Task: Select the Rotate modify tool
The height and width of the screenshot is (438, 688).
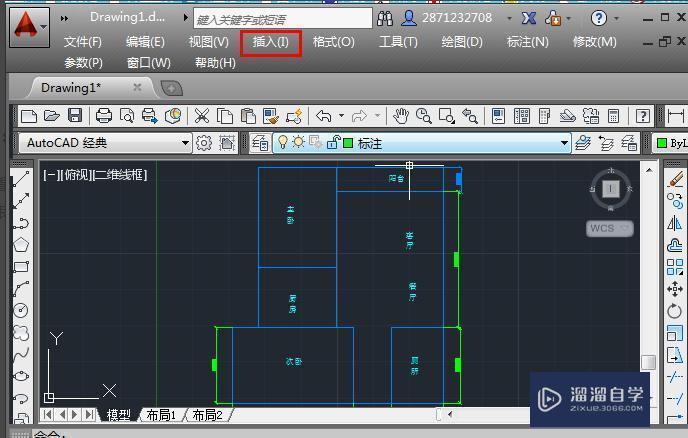Action: [675, 311]
